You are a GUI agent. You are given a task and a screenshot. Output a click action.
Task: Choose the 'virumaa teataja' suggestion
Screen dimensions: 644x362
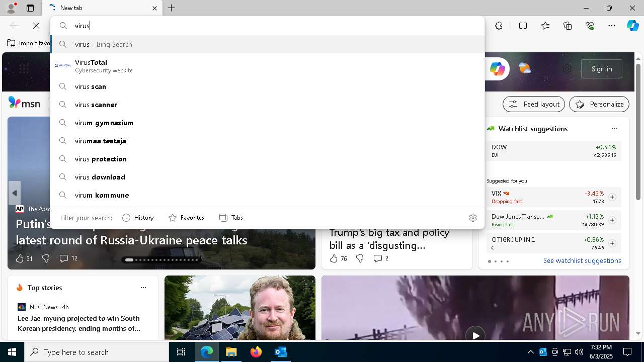coord(267,141)
